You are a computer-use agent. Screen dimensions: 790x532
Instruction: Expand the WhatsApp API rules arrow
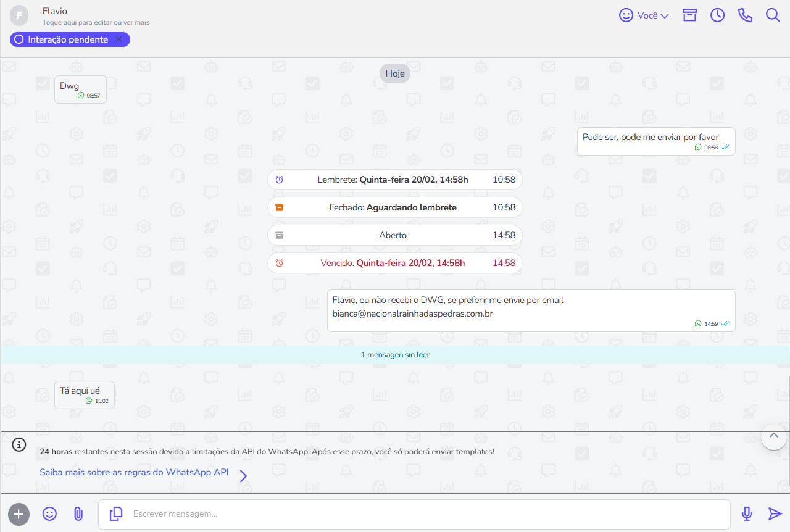click(243, 476)
